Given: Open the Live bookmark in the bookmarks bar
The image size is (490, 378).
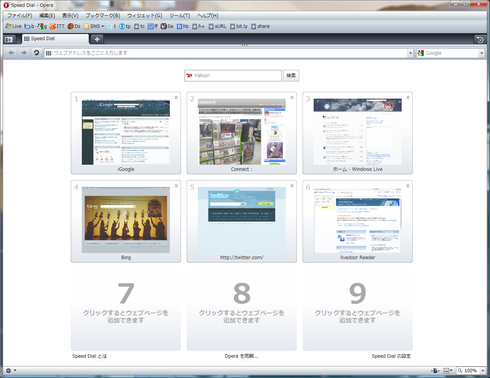Looking at the screenshot, I should click(13, 26).
